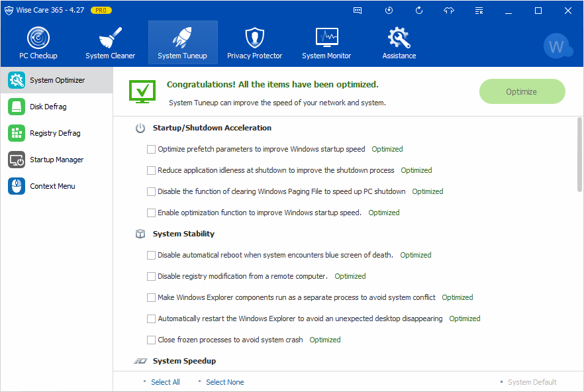Check Make Windows Explorer components separate process
Screen dimensions: 584x392
pos(151,298)
